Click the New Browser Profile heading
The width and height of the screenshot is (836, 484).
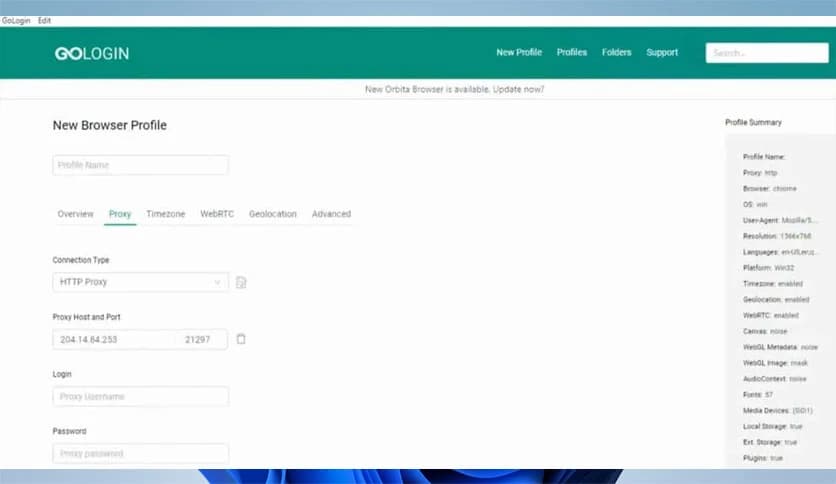(x=110, y=125)
